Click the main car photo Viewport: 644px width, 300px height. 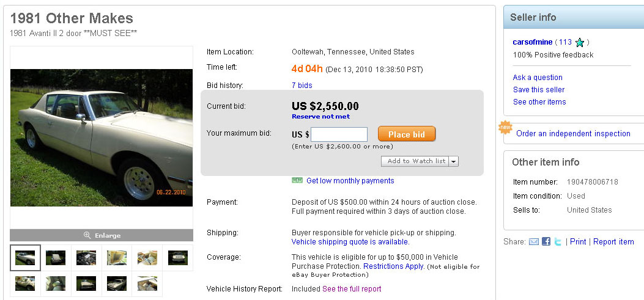(102, 137)
